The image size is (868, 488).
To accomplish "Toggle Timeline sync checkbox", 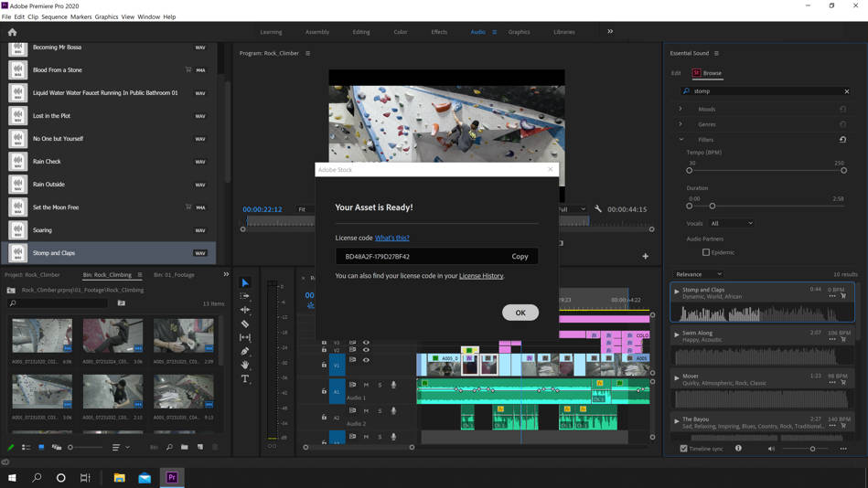I will (683, 449).
